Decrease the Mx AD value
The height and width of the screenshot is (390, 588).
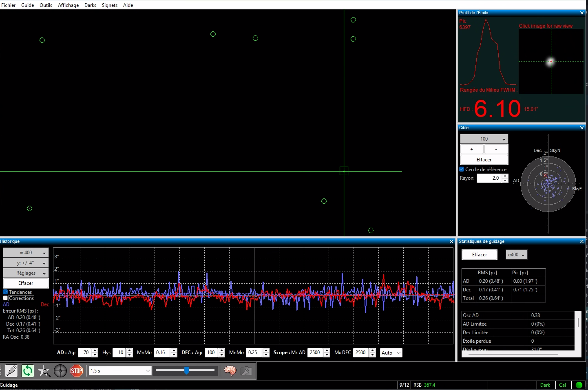click(x=327, y=355)
